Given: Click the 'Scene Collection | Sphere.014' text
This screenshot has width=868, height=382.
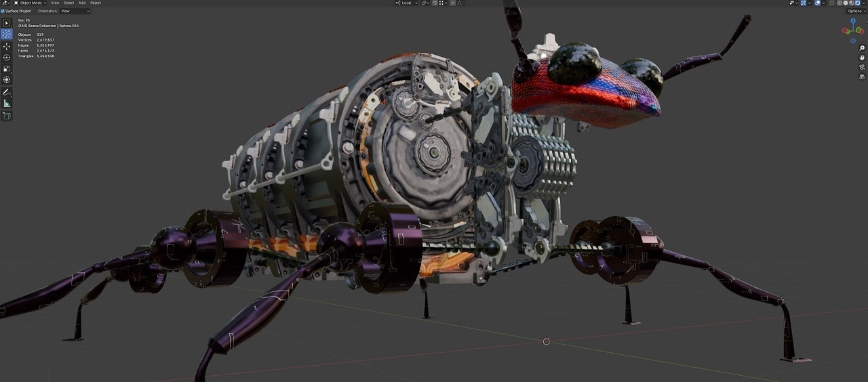Looking at the screenshot, I should [54, 26].
